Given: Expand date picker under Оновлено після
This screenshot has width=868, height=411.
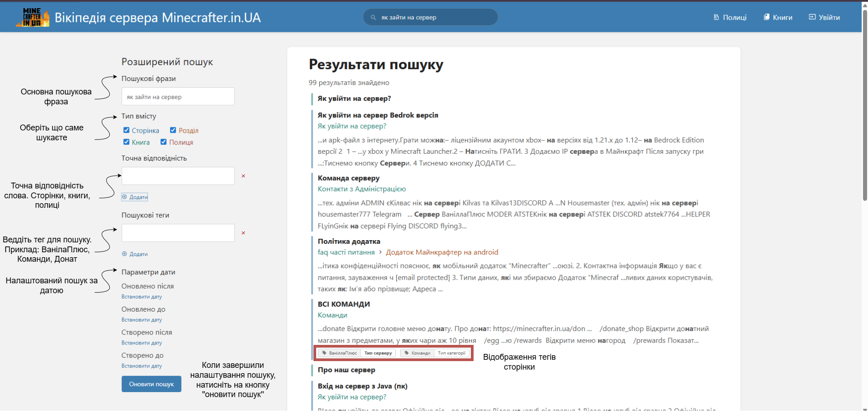Looking at the screenshot, I should (x=142, y=297).
